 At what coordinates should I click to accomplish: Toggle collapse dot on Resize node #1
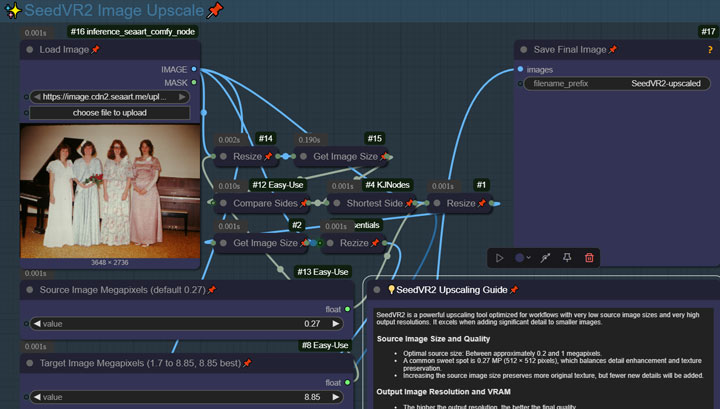[x=437, y=203]
